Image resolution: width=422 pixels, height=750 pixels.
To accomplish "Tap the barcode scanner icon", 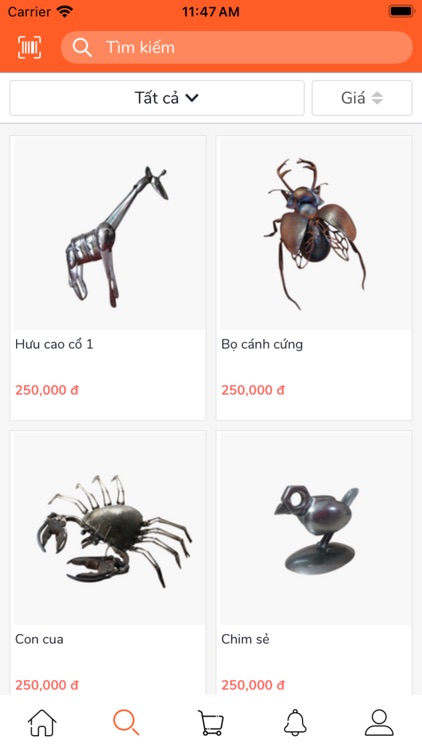I will pyautogui.click(x=30, y=47).
